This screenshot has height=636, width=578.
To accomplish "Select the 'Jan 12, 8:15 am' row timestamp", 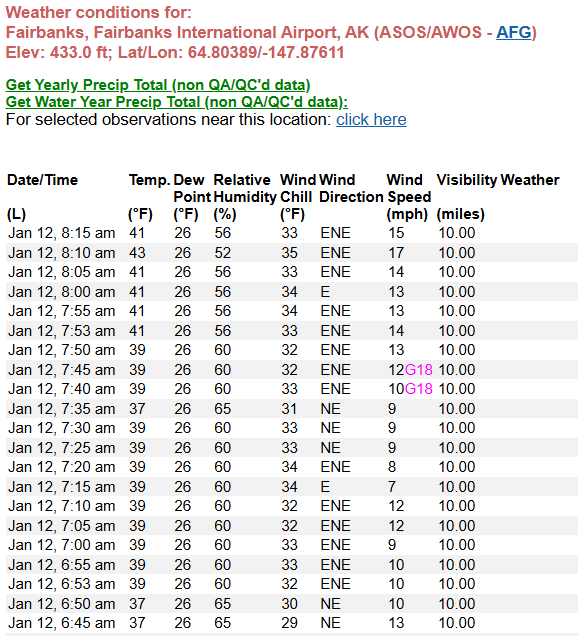I will [62, 233].
